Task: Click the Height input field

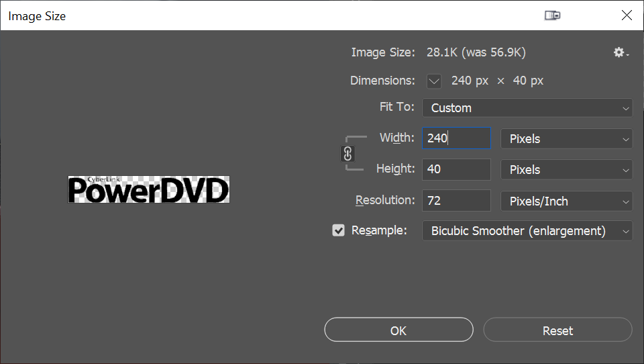Action: click(x=456, y=169)
